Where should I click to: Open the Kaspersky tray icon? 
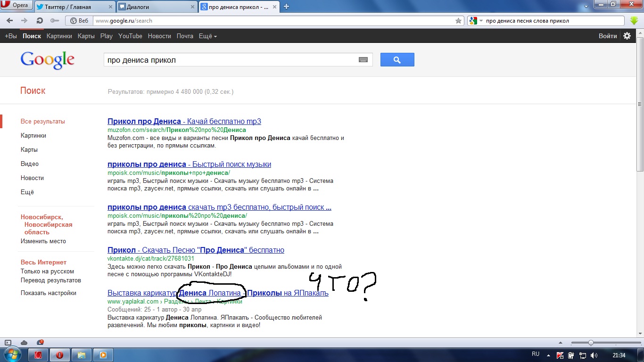coord(560,355)
